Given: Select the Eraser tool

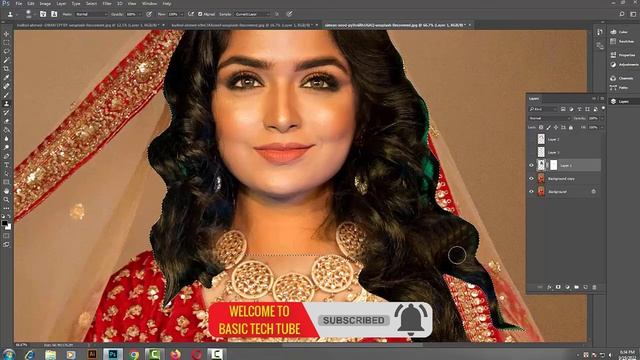Looking at the screenshot, I should click(x=6, y=121).
